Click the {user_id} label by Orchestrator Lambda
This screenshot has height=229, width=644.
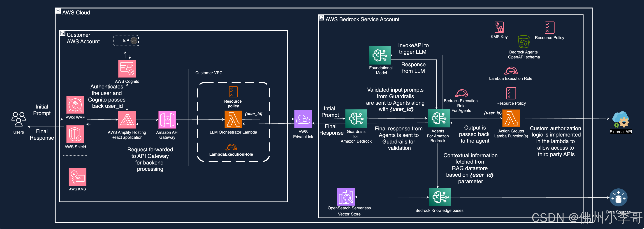pyautogui.click(x=253, y=114)
